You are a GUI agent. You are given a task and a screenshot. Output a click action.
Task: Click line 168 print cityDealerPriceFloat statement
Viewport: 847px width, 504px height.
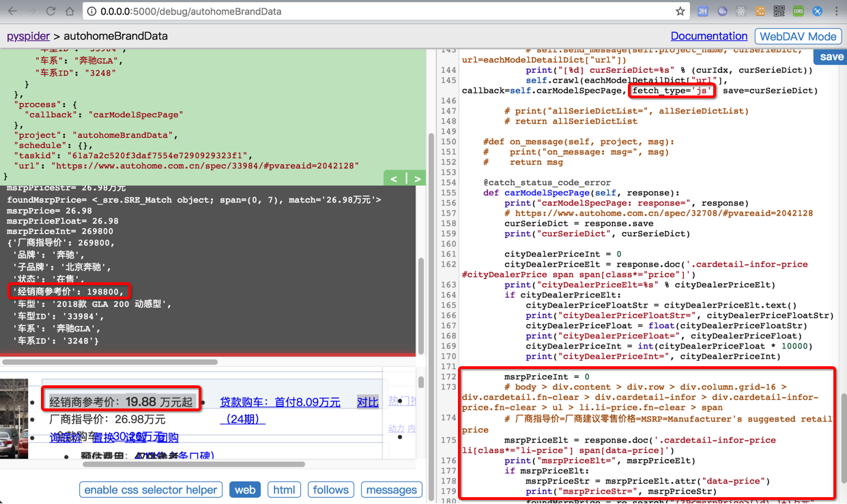tap(663, 336)
